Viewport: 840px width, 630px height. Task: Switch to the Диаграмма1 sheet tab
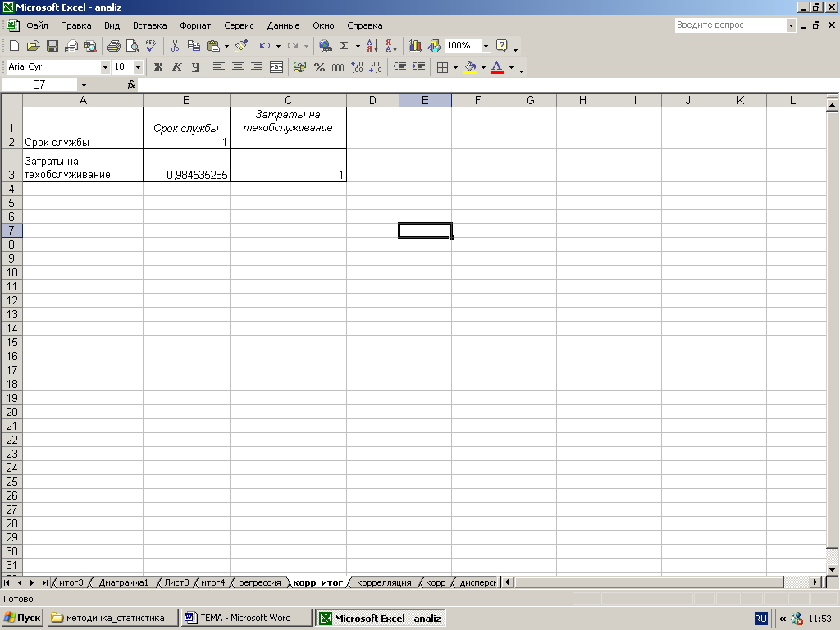click(123, 582)
